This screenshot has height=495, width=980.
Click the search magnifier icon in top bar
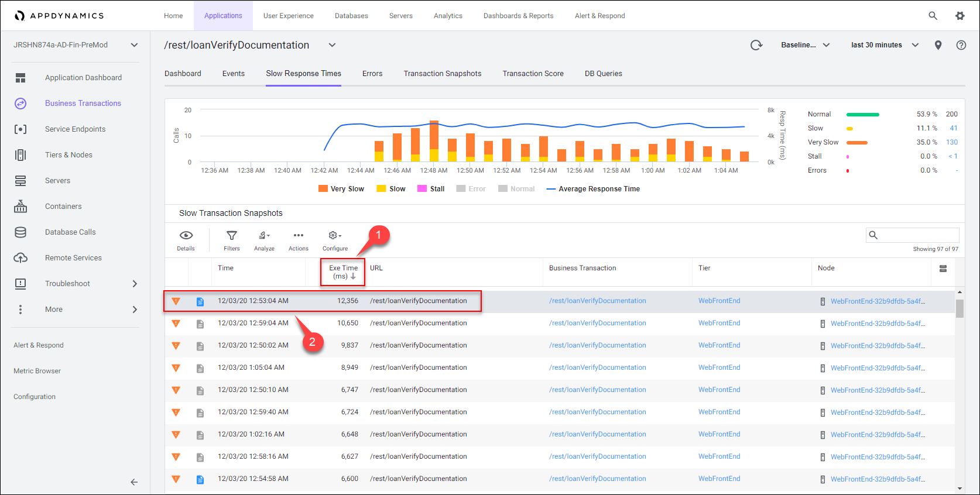coord(933,16)
